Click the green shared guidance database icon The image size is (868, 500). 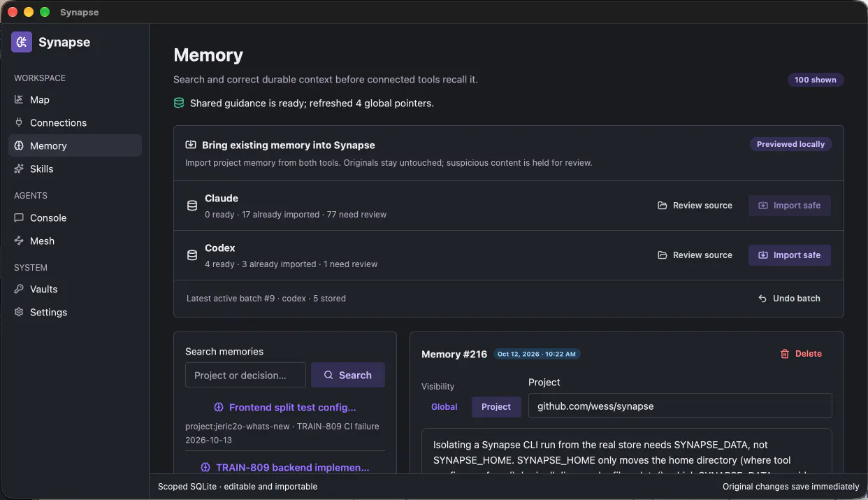click(179, 103)
